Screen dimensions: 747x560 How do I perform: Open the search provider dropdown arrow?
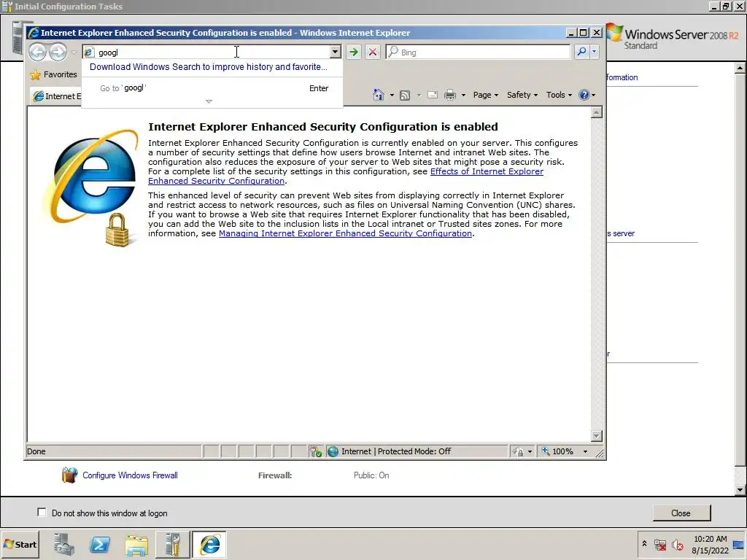coord(594,52)
